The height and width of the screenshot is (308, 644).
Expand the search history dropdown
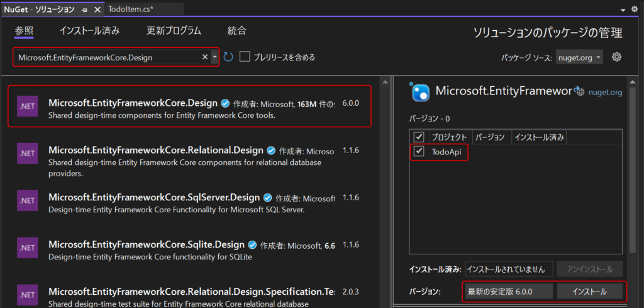[215, 57]
